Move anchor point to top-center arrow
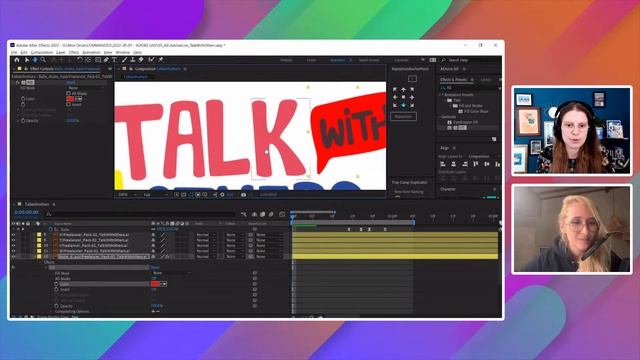The image size is (640, 360). tap(403, 89)
